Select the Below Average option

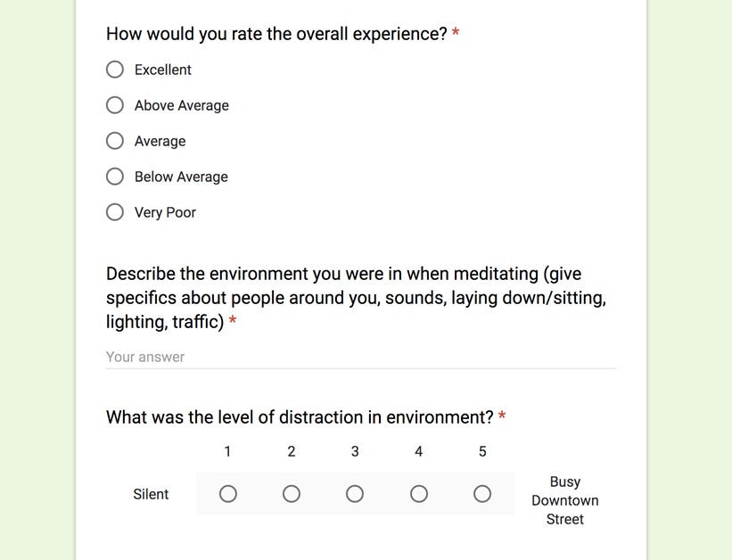[115, 177]
